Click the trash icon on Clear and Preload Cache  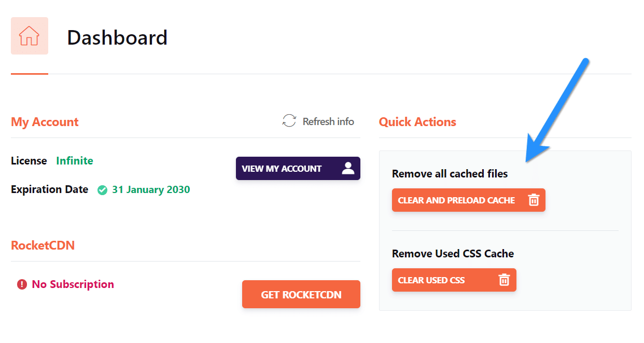pos(533,200)
